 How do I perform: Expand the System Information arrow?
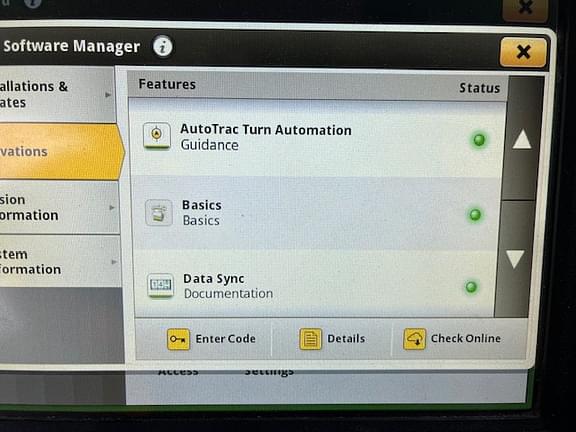tap(114, 262)
